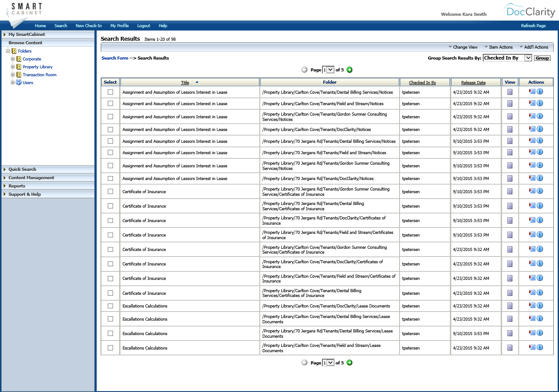559x392 pixels.
Task: Open the Item Actions menu
Action: [x=499, y=47]
